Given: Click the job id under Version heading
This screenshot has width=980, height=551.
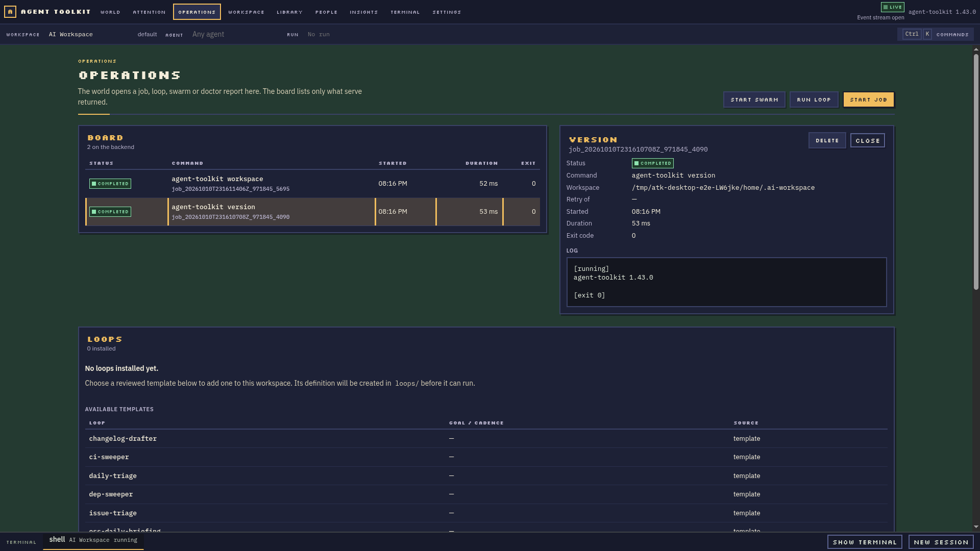Looking at the screenshot, I should [x=638, y=149].
